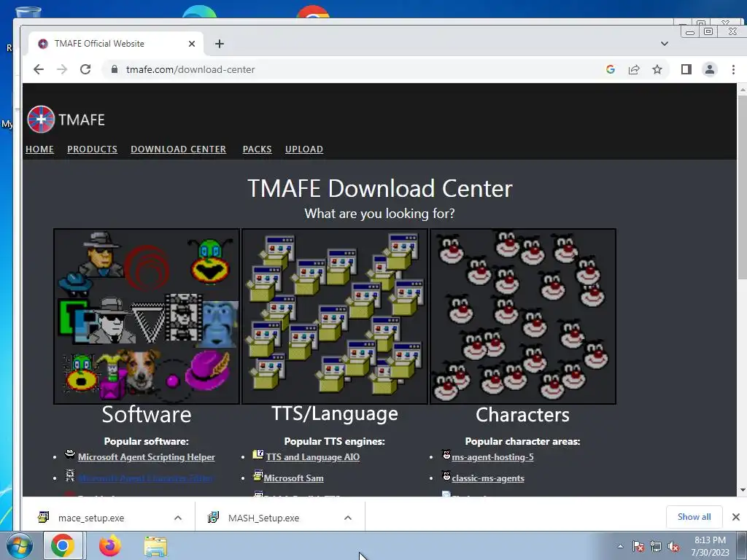Image resolution: width=747 pixels, height=560 pixels.
Task: Open the PRODUCTS nav item
Action: (x=92, y=149)
